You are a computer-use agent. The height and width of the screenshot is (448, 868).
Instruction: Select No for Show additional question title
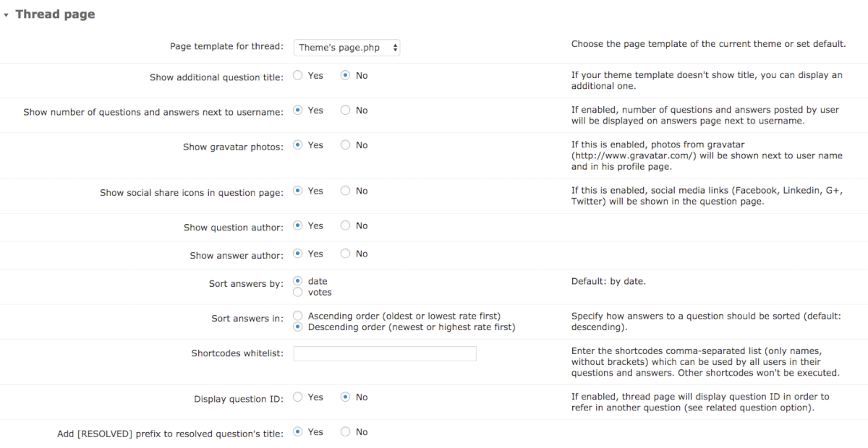(x=345, y=75)
